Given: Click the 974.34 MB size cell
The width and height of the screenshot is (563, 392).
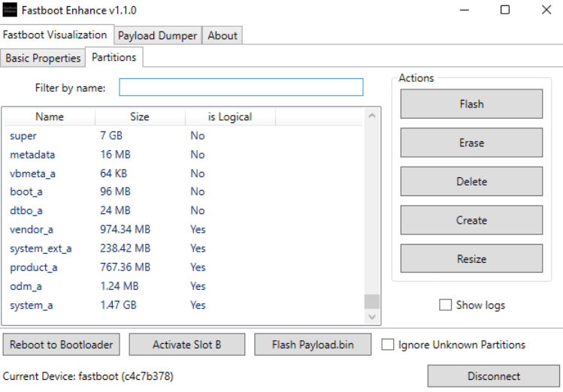Looking at the screenshot, I should (126, 230).
